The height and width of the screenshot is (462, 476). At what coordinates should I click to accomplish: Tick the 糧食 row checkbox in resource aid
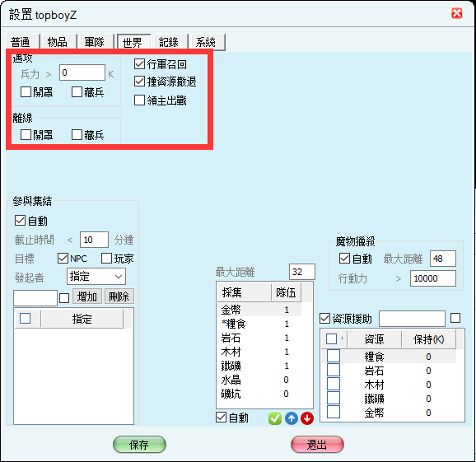(x=334, y=356)
